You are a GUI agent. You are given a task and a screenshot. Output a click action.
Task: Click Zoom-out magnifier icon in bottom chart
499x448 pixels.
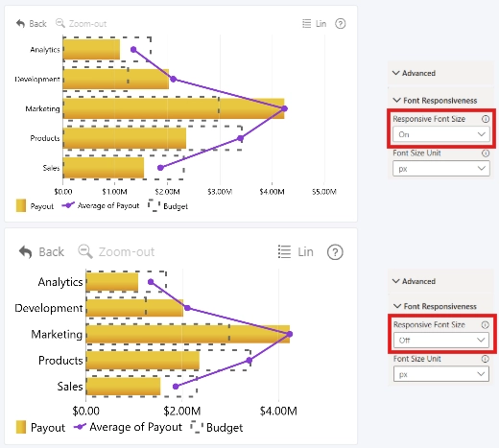(85, 251)
